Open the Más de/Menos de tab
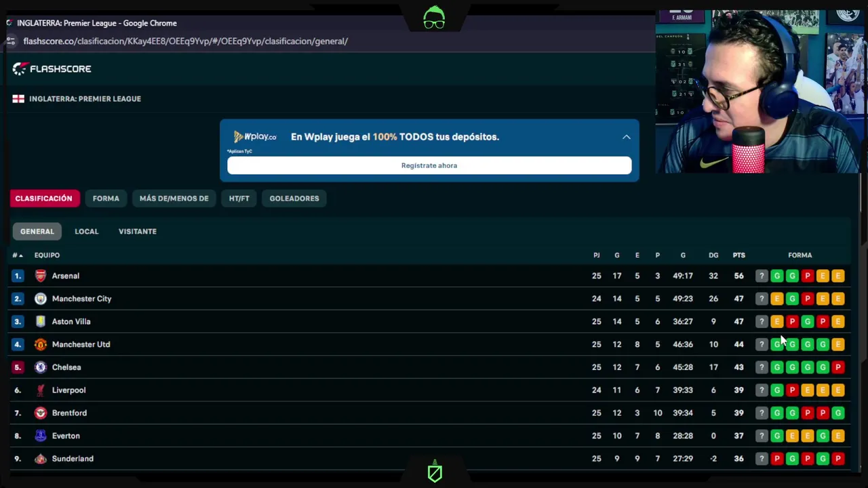The image size is (868, 488). (x=174, y=199)
